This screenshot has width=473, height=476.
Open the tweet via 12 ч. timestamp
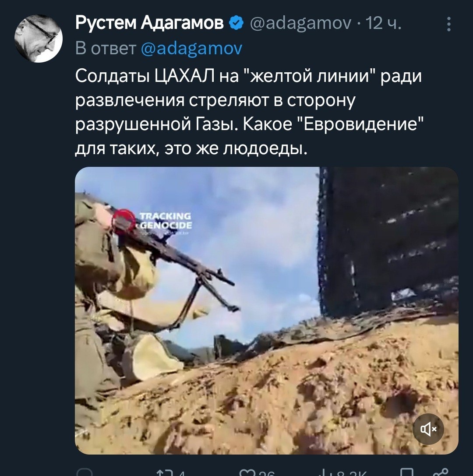(x=384, y=23)
